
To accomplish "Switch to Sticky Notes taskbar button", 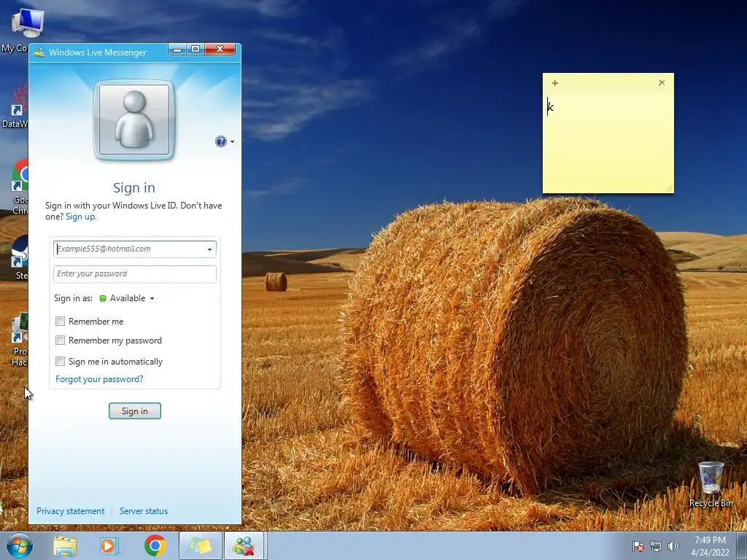I will [201, 545].
